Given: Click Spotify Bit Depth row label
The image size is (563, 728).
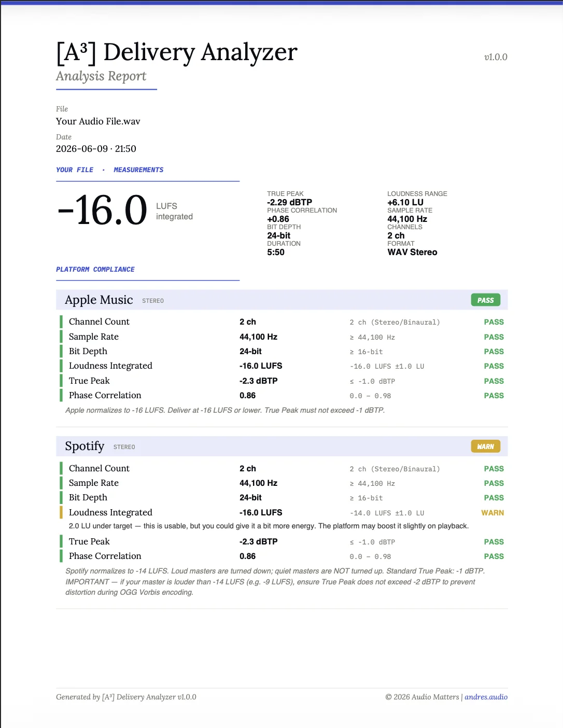Looking at the screenshot, I should pyautogui.click(x=88, y=497).
